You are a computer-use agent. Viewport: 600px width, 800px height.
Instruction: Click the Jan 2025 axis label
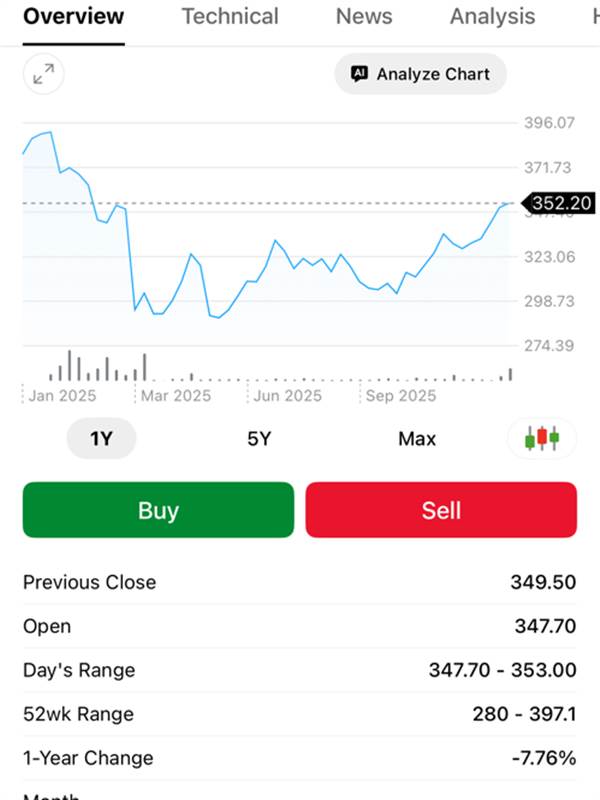[62, 396]
